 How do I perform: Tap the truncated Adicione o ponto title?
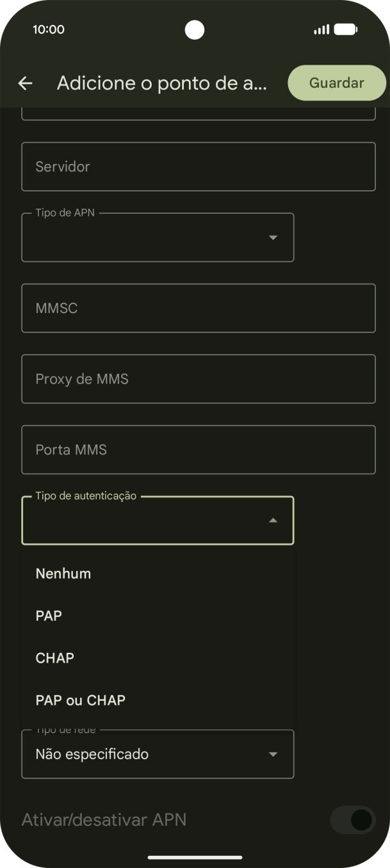pyautogui.click(x=163, y=83)
